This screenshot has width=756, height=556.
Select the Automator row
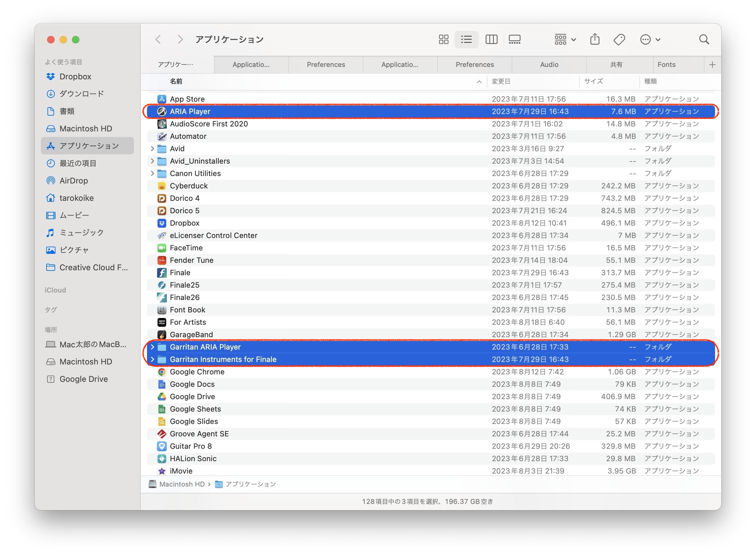[431, 136]
